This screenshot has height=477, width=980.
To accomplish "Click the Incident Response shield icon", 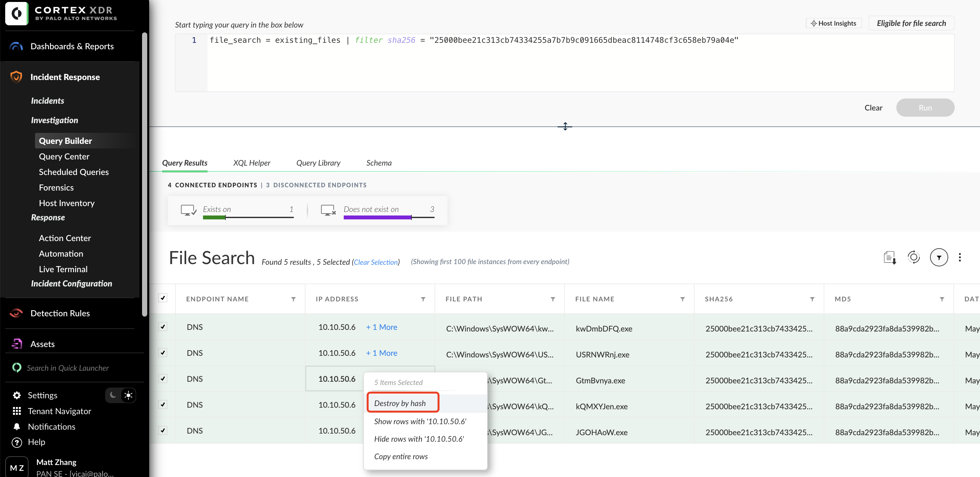I will click(16, 77).
